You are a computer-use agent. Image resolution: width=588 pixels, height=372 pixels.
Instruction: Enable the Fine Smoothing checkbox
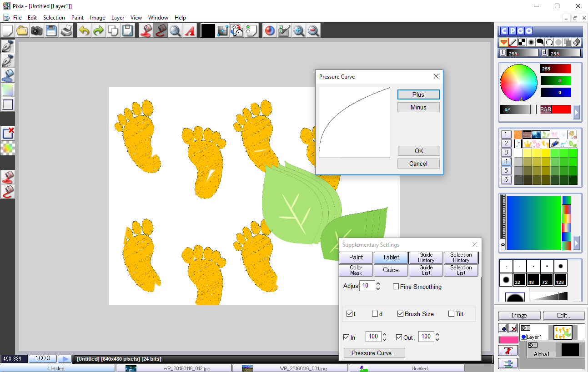point(396,287)
